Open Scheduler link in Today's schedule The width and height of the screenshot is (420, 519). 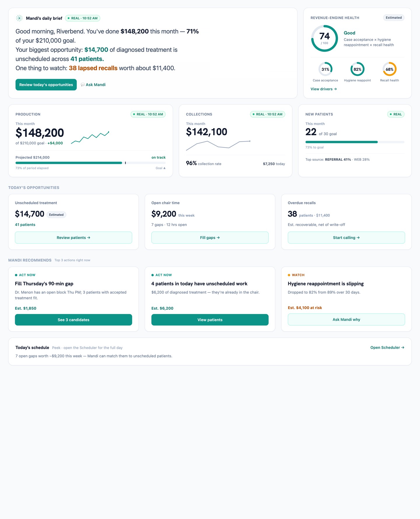click(387, 348)
